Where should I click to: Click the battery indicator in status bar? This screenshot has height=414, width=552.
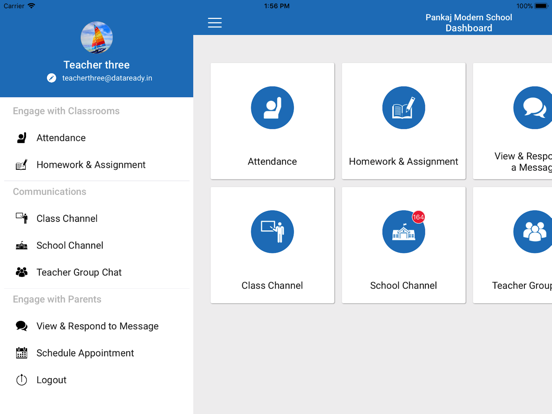pos(541,6)
